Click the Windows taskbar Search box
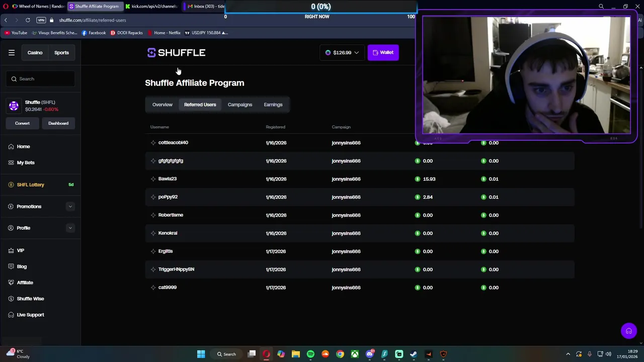The height and width of the screenshot is (362, 644). [226, 354]
